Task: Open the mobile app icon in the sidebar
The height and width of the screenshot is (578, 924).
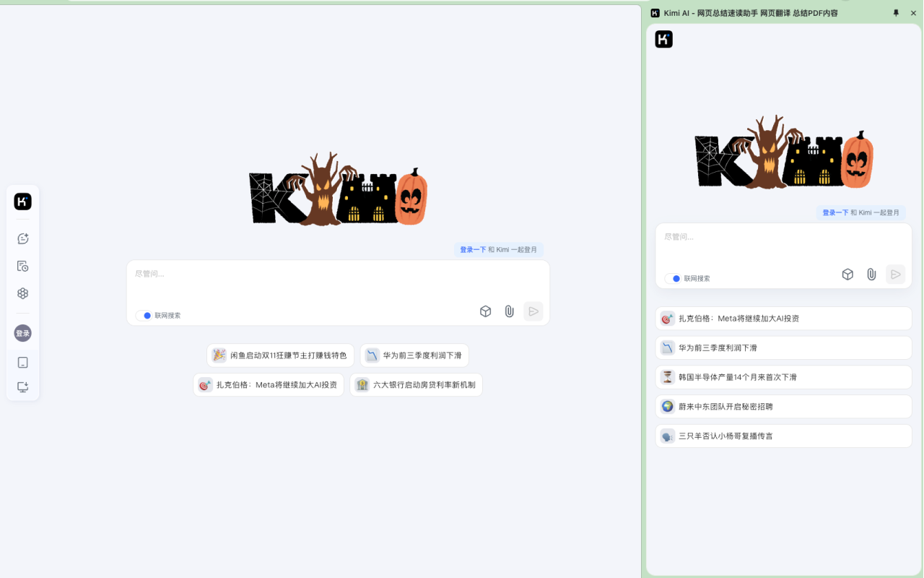Action: pos(23,363)
